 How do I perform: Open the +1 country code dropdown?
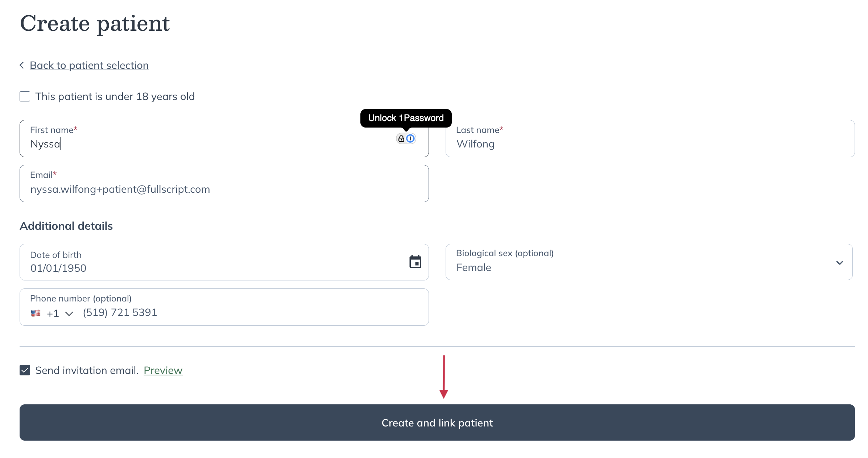click(x=60, y=313)
